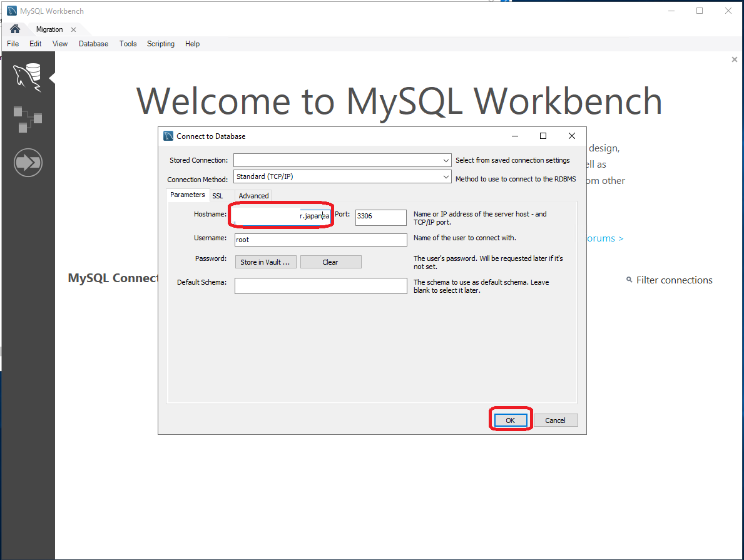Click the Default Schema field

pyautogui.click(x=321, y=286)
